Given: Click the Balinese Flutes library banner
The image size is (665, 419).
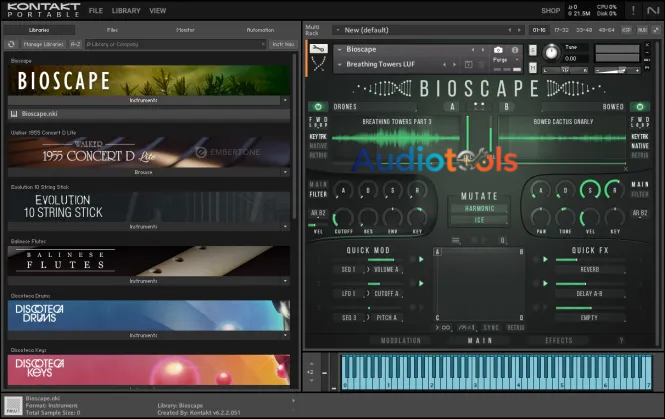Looking at the screenshot, I should [148, 261].
